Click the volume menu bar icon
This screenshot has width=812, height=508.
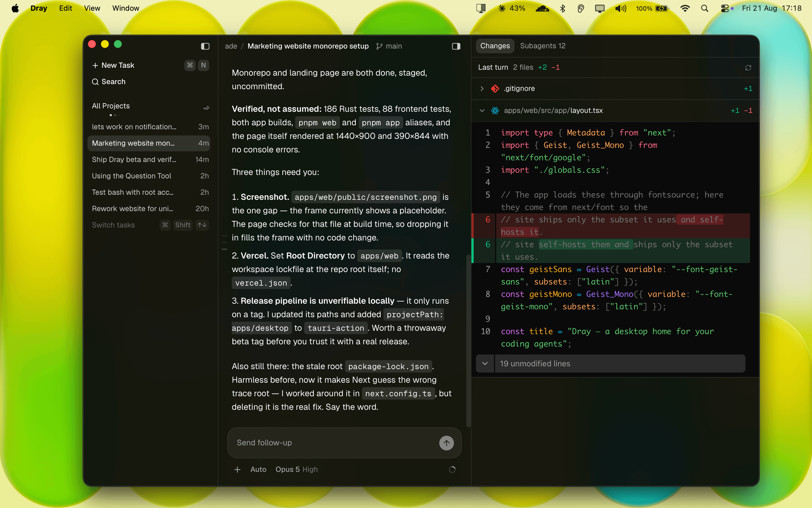(620, 8)
